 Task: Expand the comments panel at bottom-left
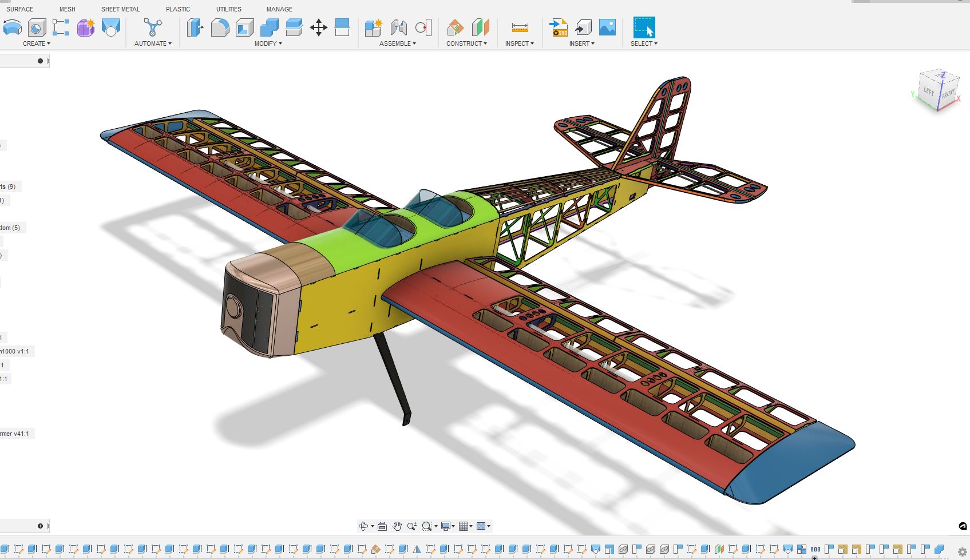(x=40, y=526)
